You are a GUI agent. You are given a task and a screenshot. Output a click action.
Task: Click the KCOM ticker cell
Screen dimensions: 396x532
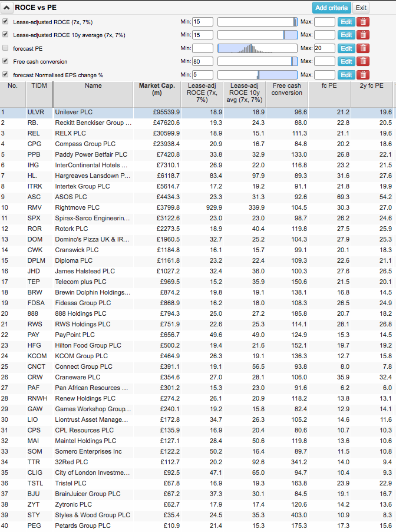click(x=39, y=356)
